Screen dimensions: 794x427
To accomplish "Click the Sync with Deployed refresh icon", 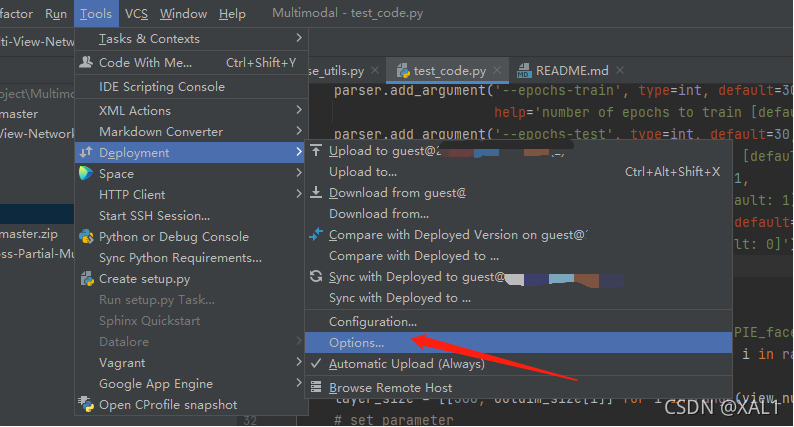I will tap(316, 276).
